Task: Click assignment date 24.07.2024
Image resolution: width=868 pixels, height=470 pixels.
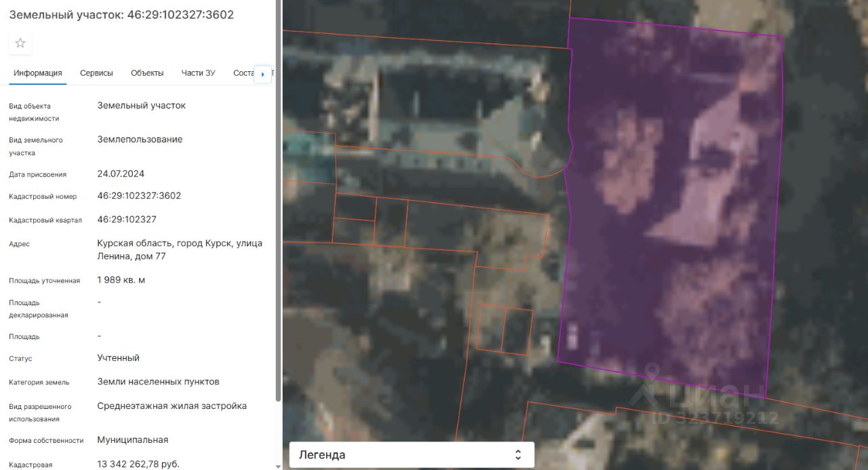Action: 121,174
